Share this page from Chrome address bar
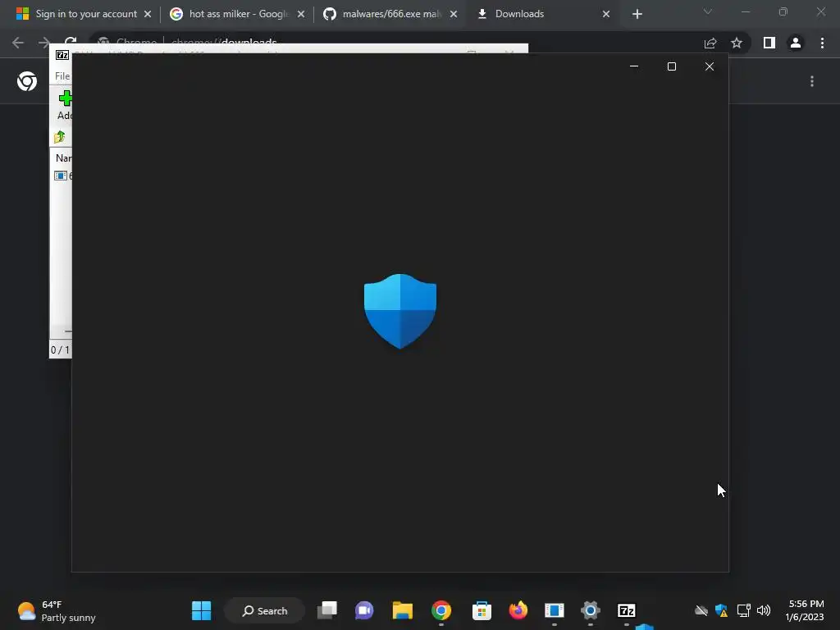This screenshot has height=630, width=840. pos(710,43)
